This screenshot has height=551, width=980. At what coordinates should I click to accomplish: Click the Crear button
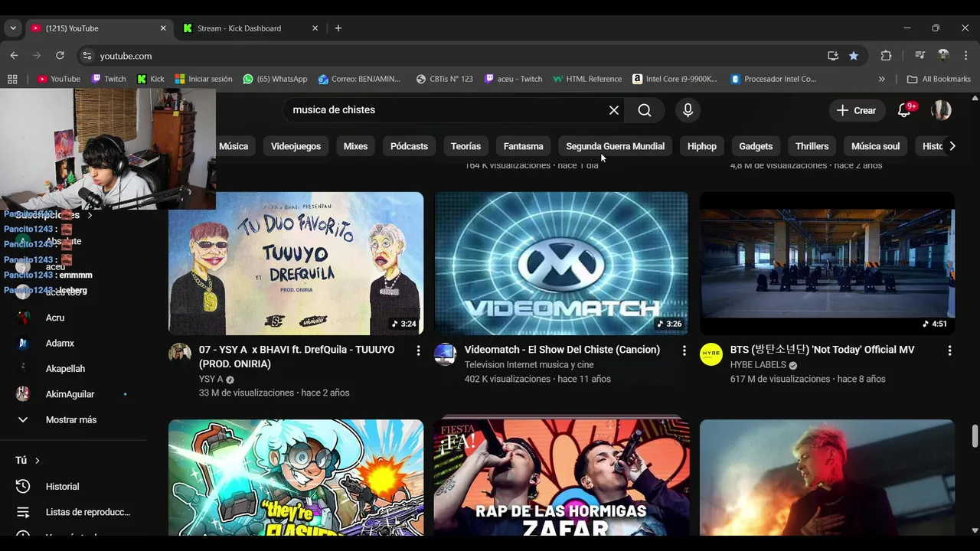click(857, 110)
